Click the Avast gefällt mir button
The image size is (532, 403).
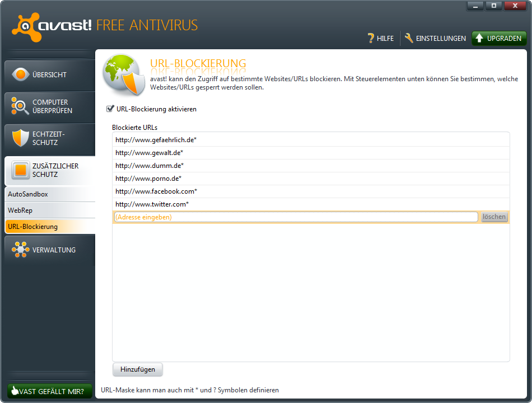click(x=50, y=391)
